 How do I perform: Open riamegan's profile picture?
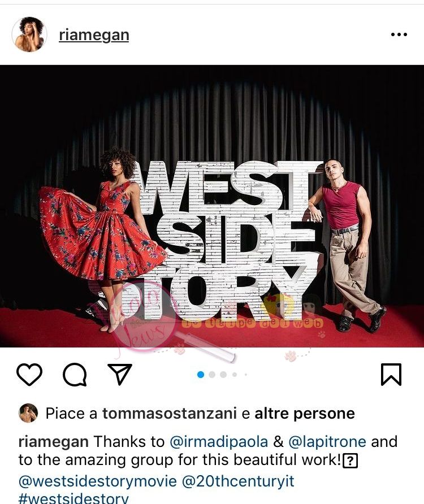tap(29, 34)
